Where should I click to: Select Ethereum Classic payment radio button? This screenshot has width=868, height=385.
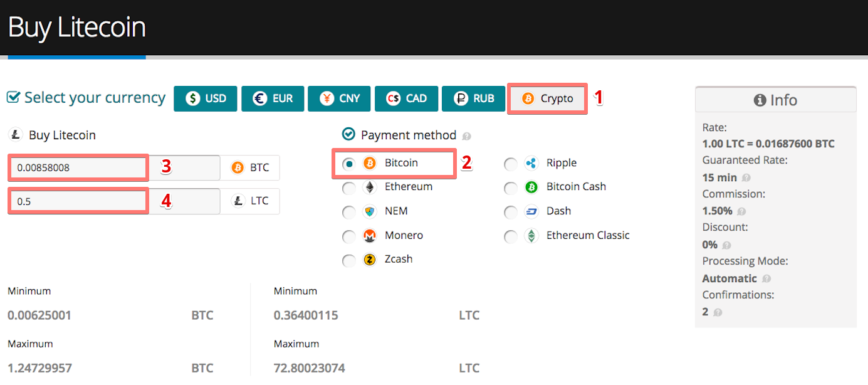(511, 236)
